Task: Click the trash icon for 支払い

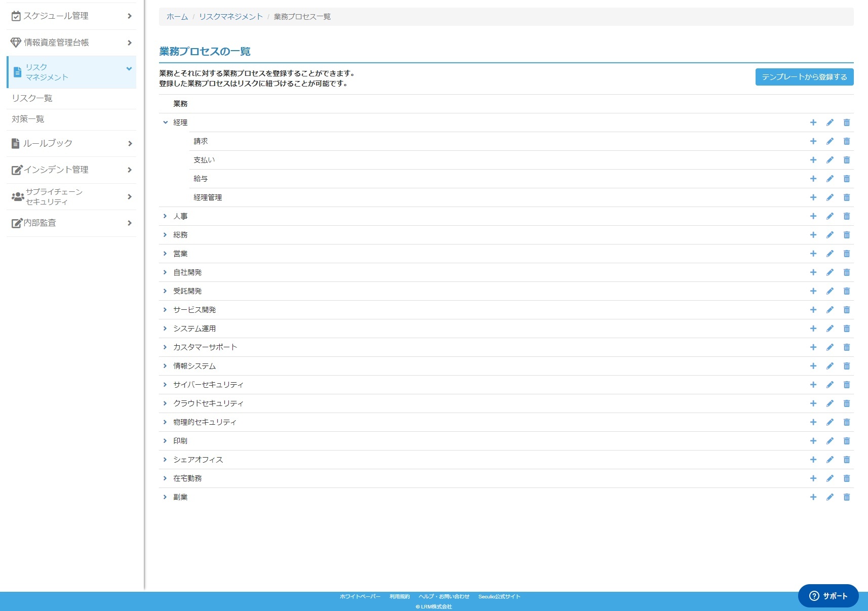Action: click(x=846, y=160)
